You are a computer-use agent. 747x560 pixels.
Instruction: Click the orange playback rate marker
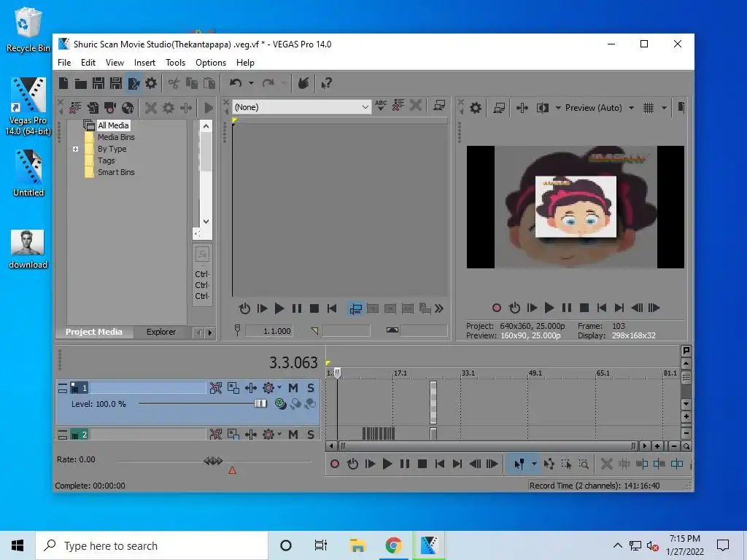coord(233,470)
